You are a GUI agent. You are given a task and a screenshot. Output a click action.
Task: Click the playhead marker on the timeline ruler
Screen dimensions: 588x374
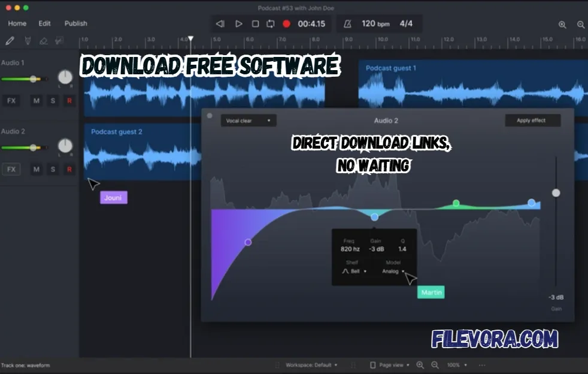(x=190, y=38)
